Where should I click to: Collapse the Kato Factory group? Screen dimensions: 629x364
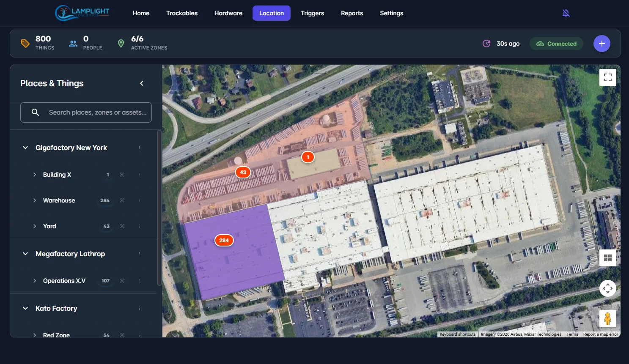click(25, 308)
